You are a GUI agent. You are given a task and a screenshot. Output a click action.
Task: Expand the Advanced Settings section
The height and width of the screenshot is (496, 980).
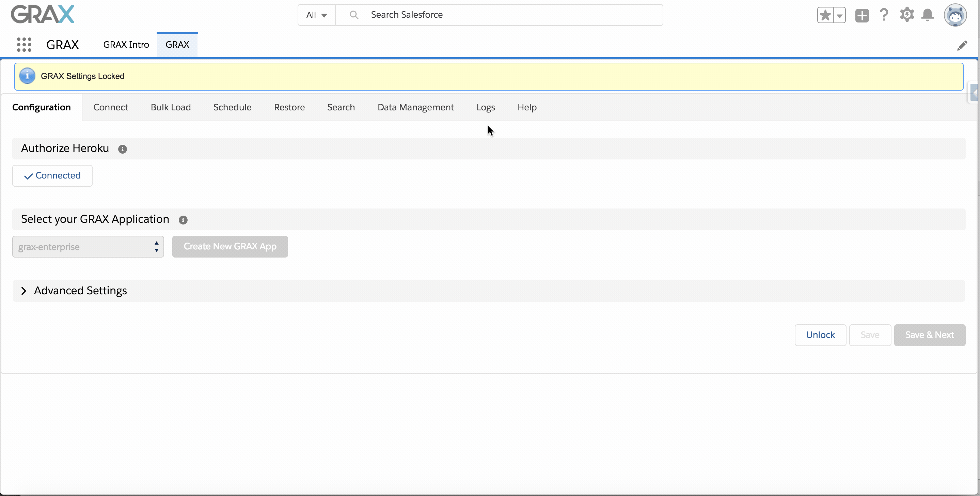coord(23,291)
